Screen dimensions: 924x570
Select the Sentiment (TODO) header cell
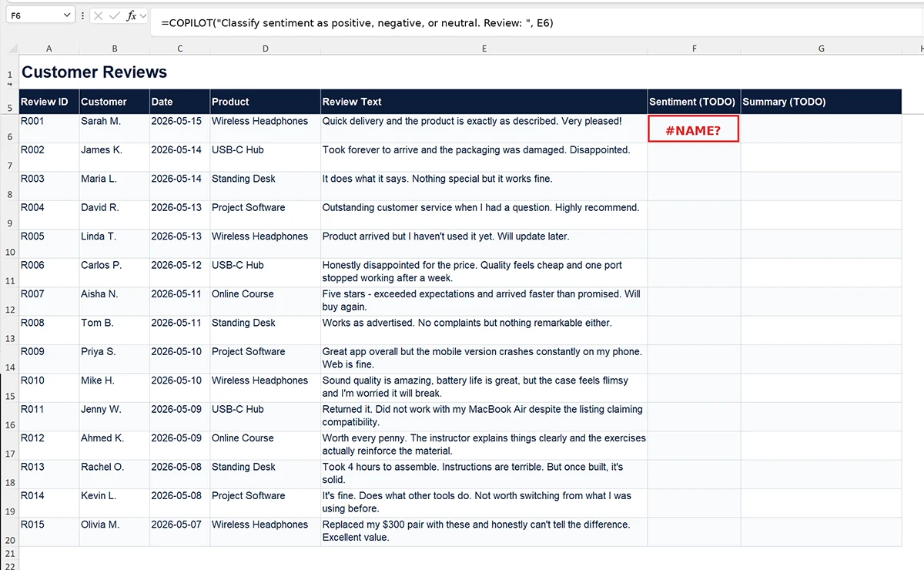tap(694, 102)
